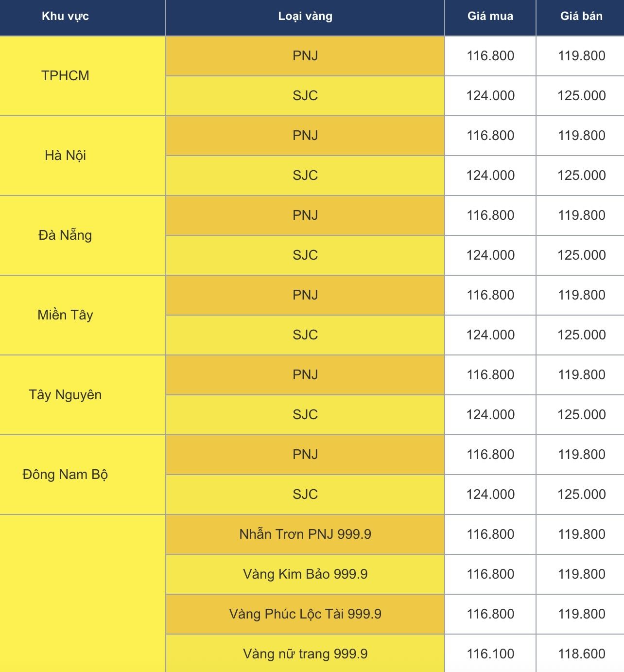Select the Đông Nam Bộ region cell
The width and height of the screenshot is (624, 672).
pos(65,475)
